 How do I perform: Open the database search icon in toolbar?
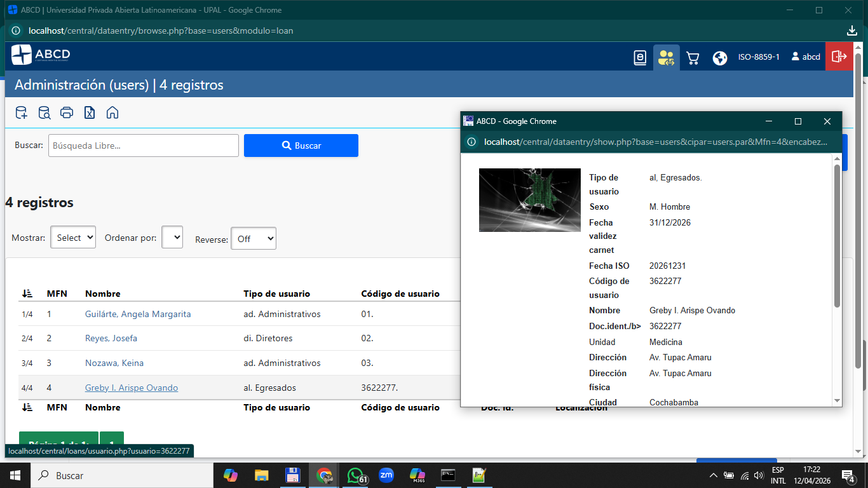[44, 113]
